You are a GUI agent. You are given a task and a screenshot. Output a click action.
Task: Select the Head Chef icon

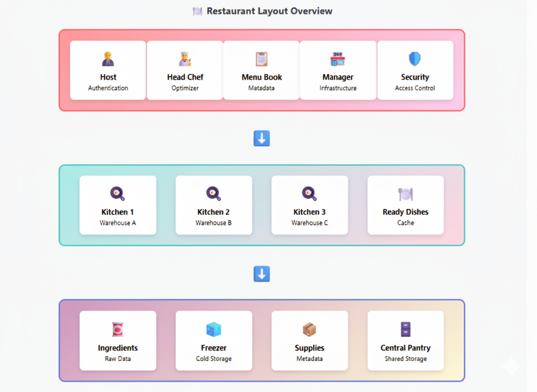185,59
